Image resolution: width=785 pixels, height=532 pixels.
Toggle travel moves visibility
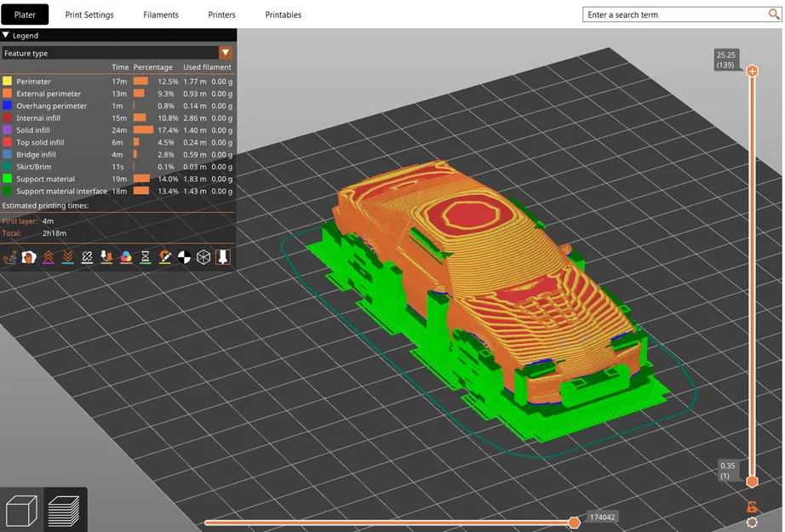point(11,257)
